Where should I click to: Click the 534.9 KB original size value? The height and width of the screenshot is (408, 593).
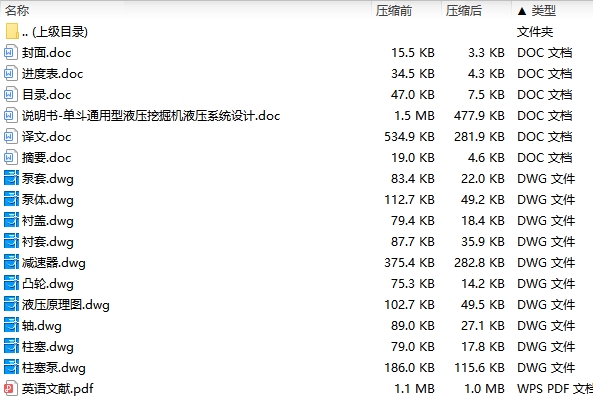pos(410,137)
